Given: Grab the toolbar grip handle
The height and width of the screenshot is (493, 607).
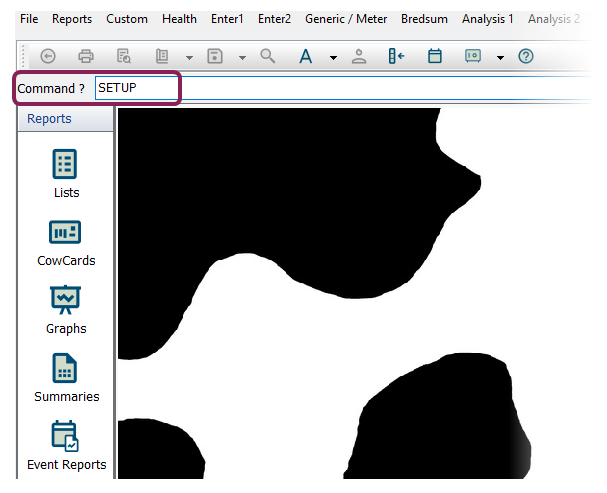Looking at the screenshot, I should click(x=23, y=56).
